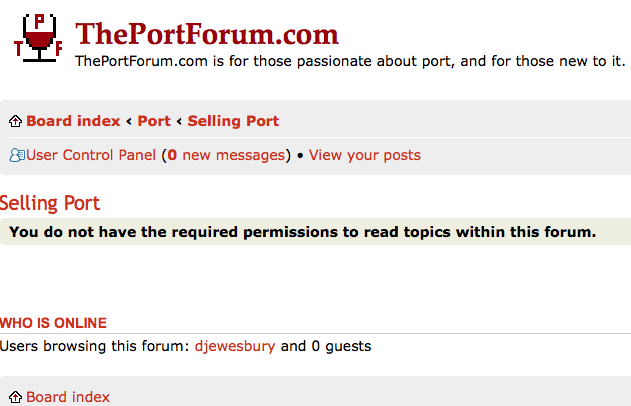Click the home icon beside bottom Board index
631x406 pixels.
pos(15,397)
